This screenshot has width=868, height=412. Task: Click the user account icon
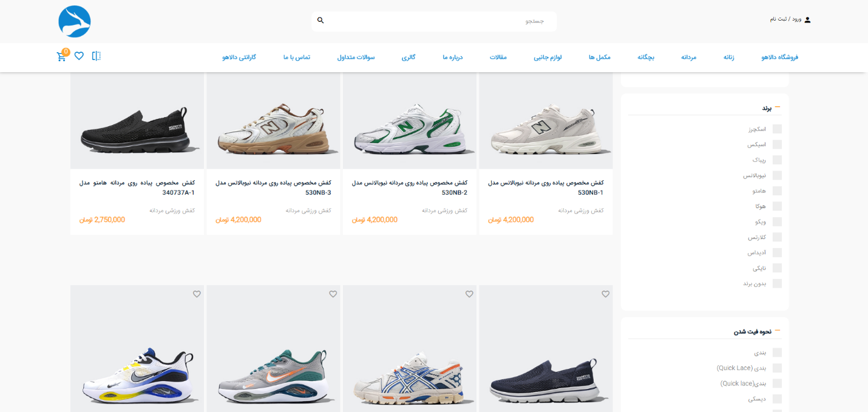point(807,19)
